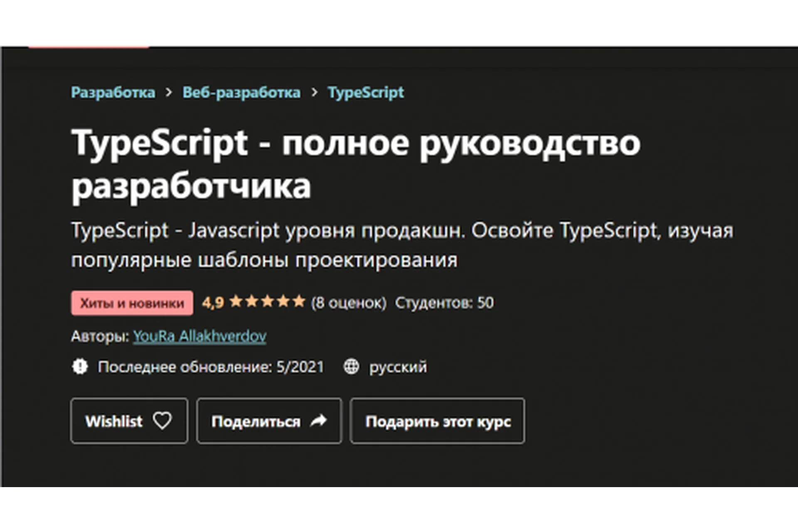Screen dimensions: 798x532
Task: Click Подарить этот курс button
Action: click(437, 421)
